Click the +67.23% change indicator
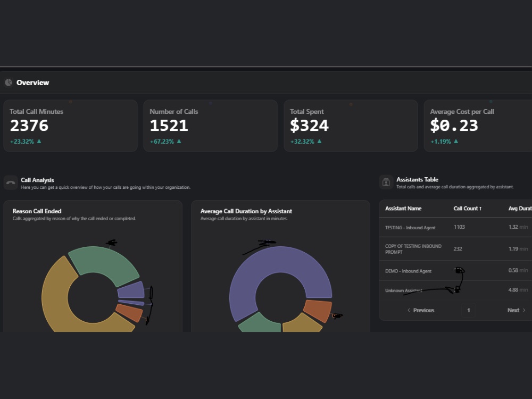This screenshot has width=532, height=399. click(165, 142)
